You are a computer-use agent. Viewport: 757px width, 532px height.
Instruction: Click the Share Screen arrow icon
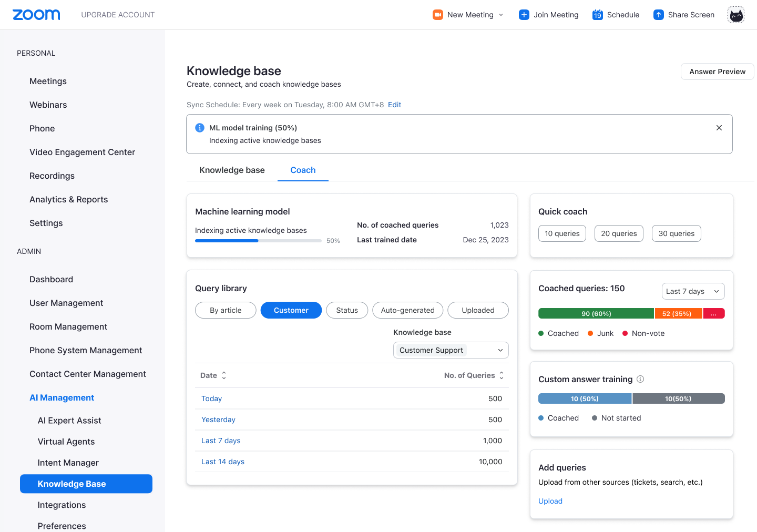(x=659, y=15)
